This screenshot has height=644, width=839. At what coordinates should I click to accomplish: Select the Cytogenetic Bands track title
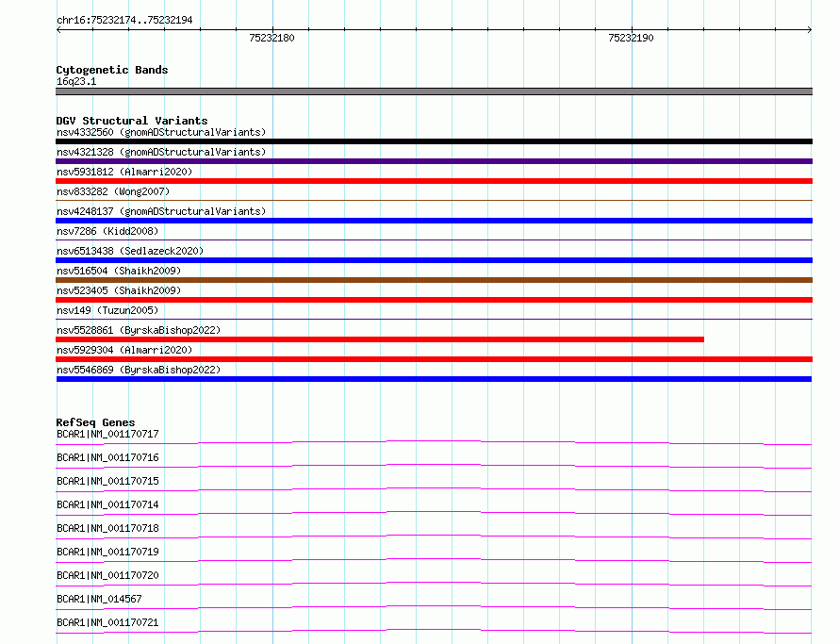(x=112, y=70)
